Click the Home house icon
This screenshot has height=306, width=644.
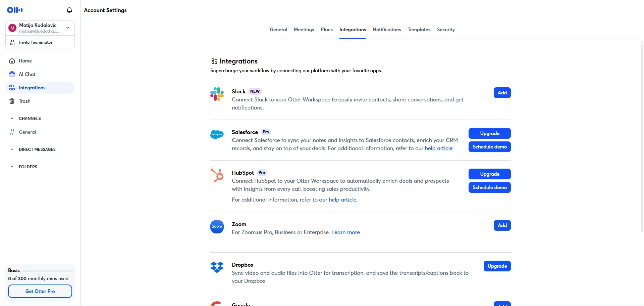pyautogui.click(x=12, y=61)
